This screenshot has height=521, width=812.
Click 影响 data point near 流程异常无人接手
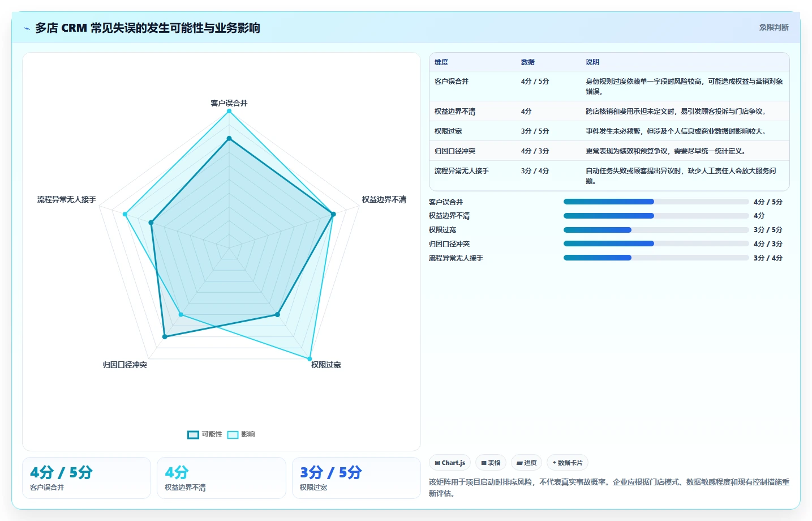[125, 214]
